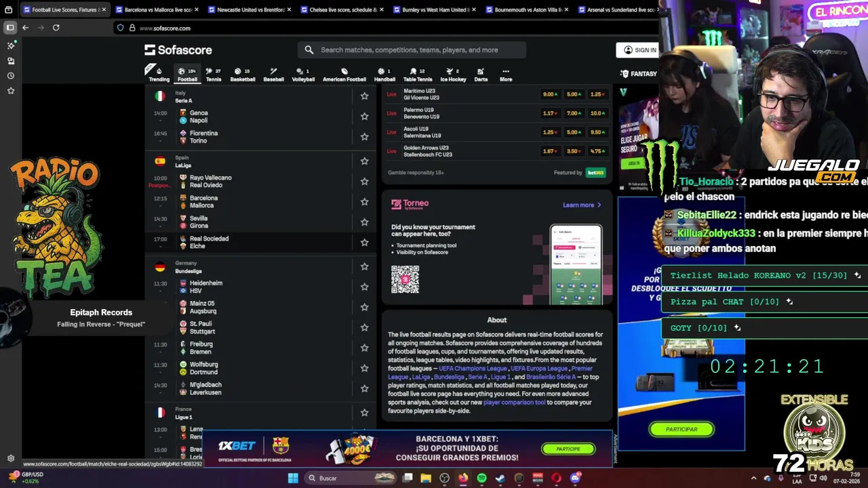Favorite the Spain LaLiga league star
The height and width of the screenshot is (488, 868).
point(364,161)
